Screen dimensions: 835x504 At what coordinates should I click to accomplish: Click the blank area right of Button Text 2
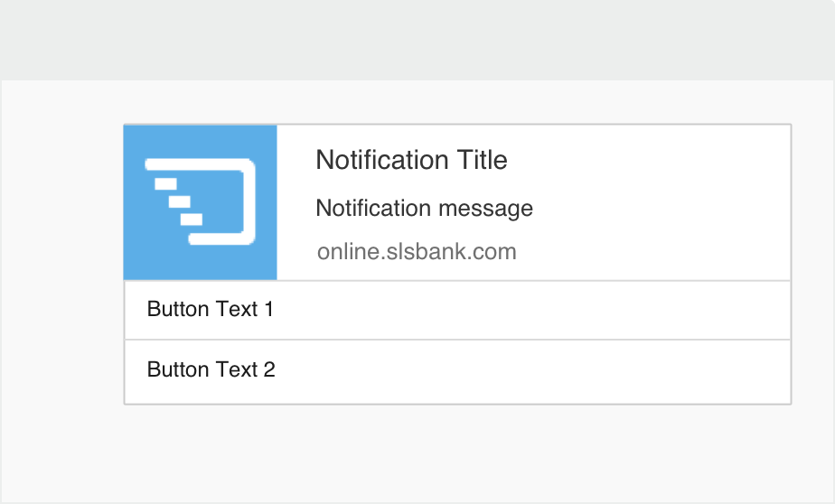532,371
